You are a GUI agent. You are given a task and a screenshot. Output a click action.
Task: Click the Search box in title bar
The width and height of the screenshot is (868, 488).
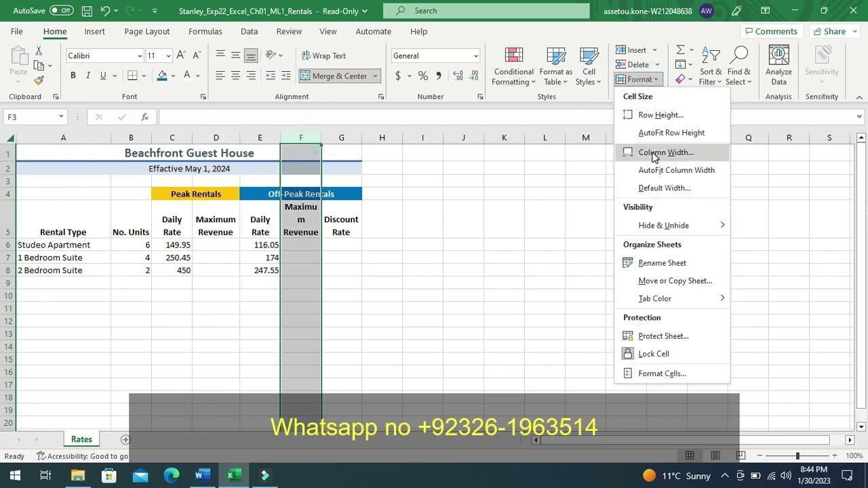point(486,11)
